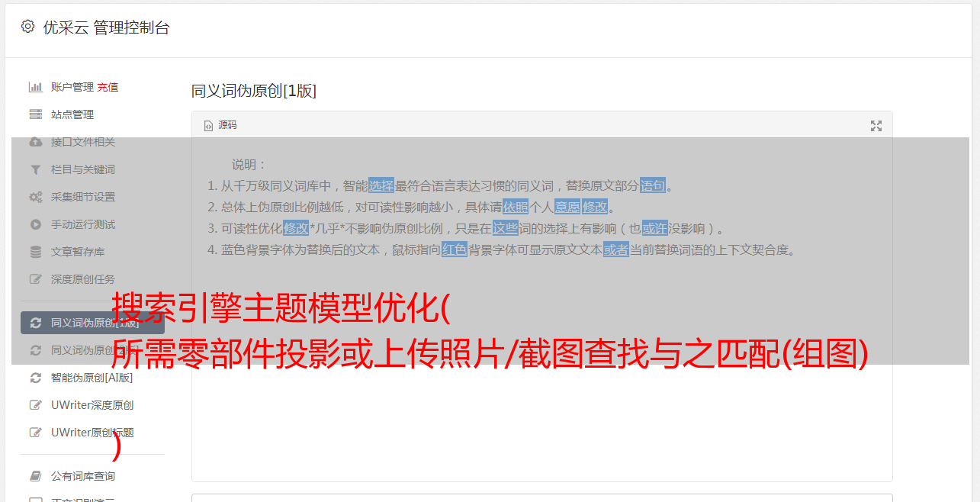Screen dimensions: 980x502
Task: Click the bar chart icon for 账户管理
Action: point(35,87)
